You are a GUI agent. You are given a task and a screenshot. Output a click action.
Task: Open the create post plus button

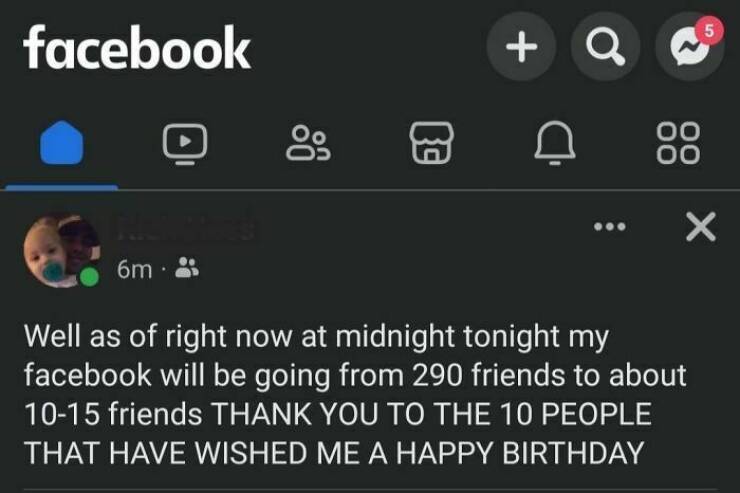coord(521,45)
